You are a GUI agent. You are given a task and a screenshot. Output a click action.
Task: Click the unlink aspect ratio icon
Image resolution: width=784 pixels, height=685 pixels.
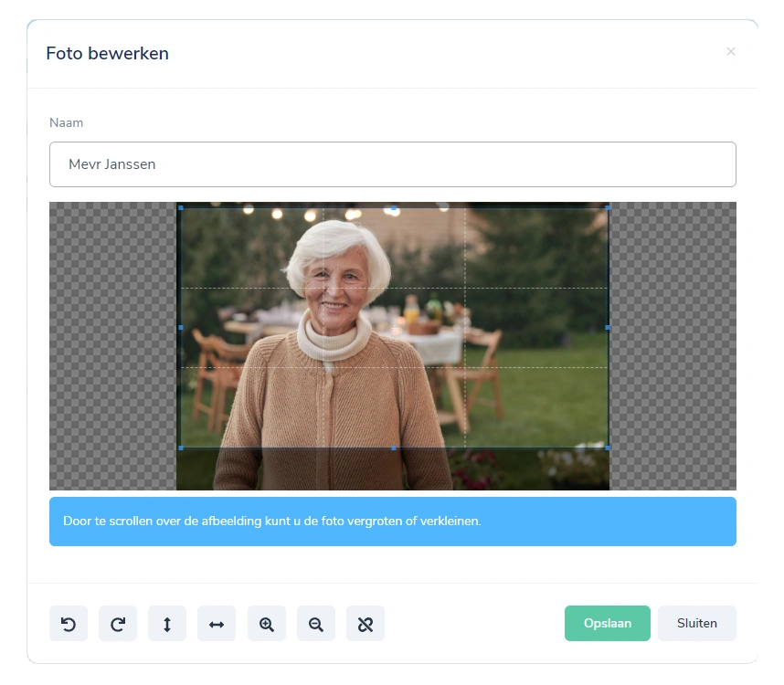coord(366,624)
